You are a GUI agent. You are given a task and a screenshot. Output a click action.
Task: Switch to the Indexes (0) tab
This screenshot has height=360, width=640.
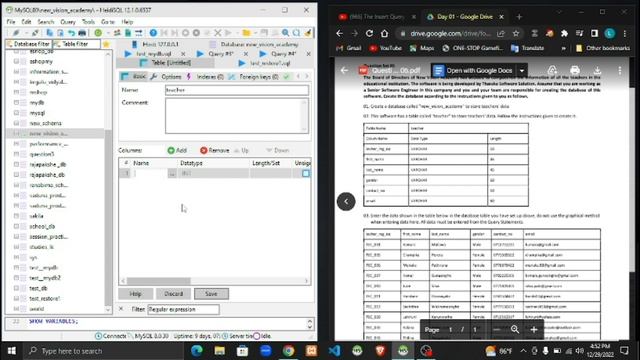205,76
